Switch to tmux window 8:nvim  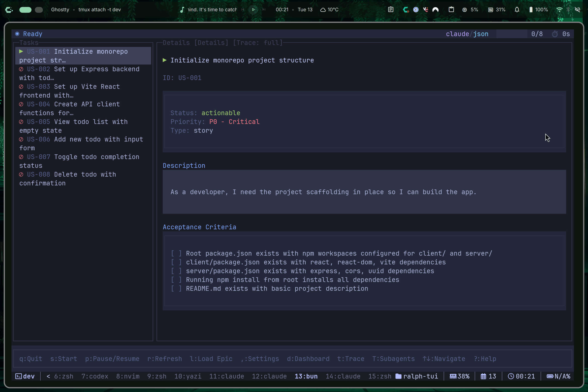(128, 376)
